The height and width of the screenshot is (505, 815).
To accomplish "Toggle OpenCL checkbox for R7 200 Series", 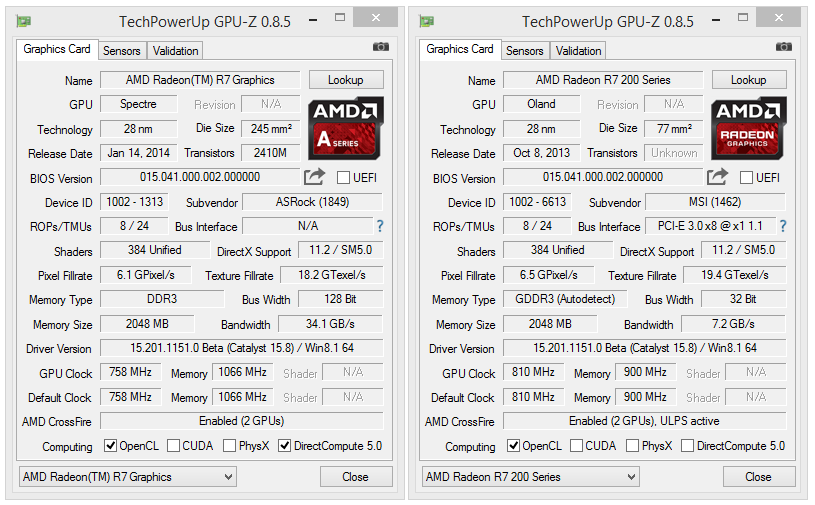I will [513, 446].
